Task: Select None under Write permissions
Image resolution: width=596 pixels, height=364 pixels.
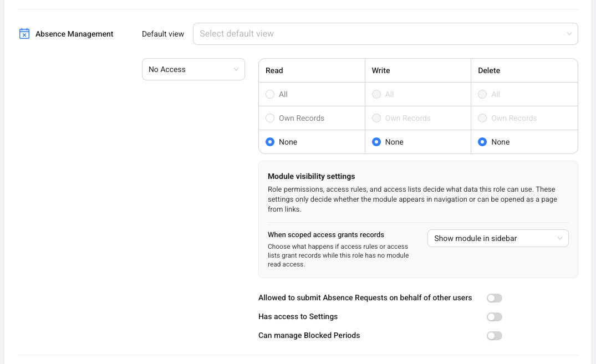Action: point(376,142)
